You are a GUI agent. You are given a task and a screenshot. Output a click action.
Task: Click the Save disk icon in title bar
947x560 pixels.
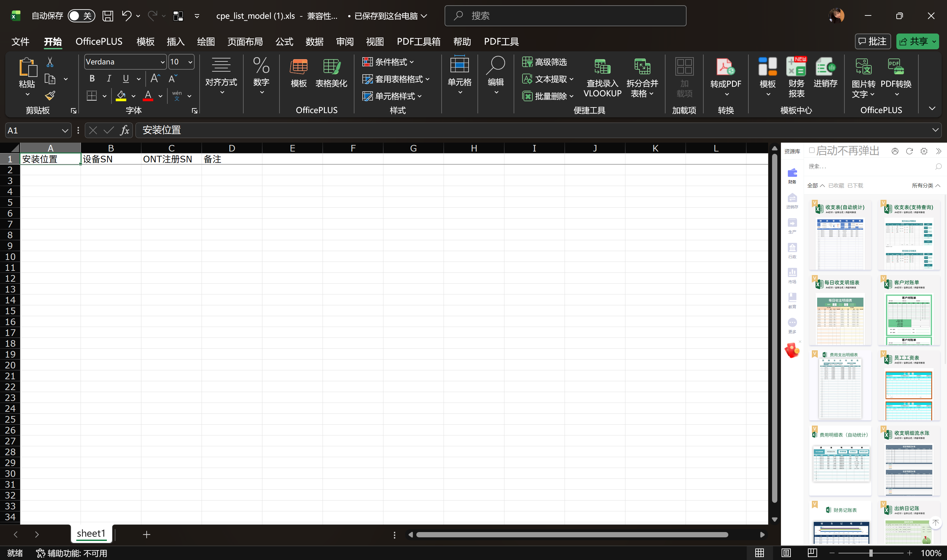108,16
